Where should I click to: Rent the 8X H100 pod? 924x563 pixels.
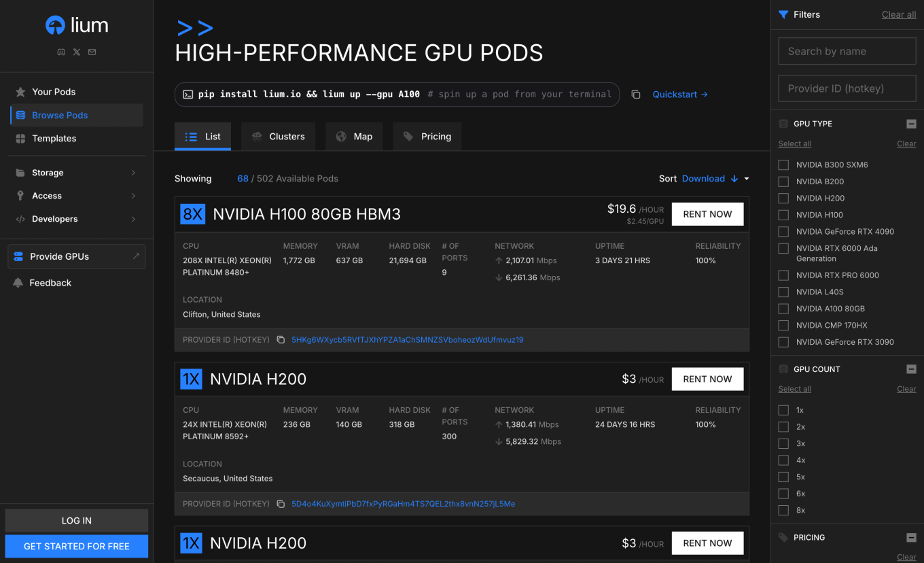707,214
